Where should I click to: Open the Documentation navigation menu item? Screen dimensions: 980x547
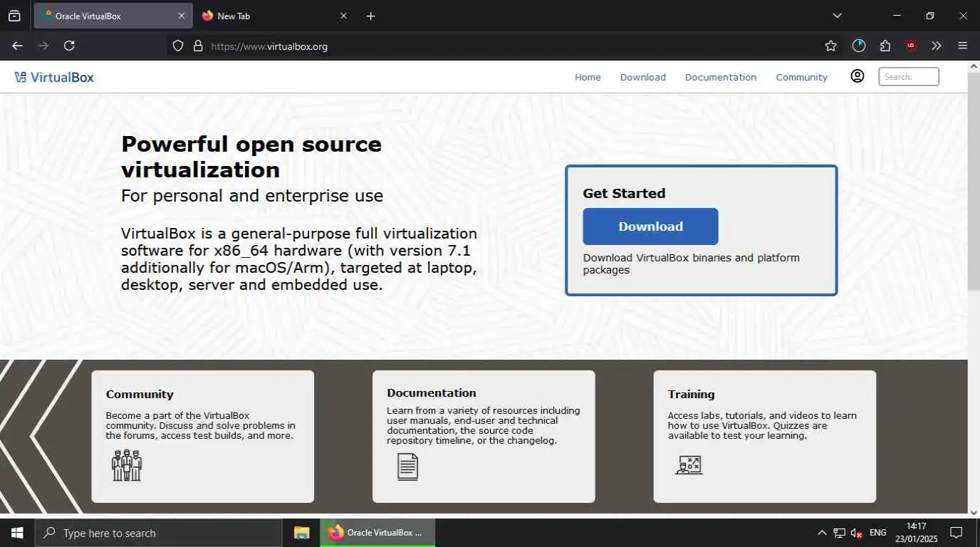pyautogui.click(x=721, y=77)
